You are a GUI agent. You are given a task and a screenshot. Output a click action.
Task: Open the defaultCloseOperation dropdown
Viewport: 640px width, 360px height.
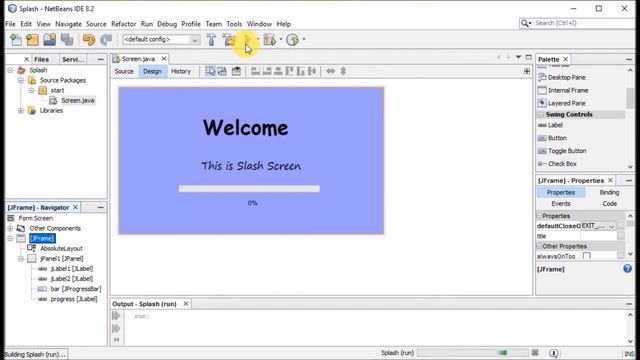(611, 226)
